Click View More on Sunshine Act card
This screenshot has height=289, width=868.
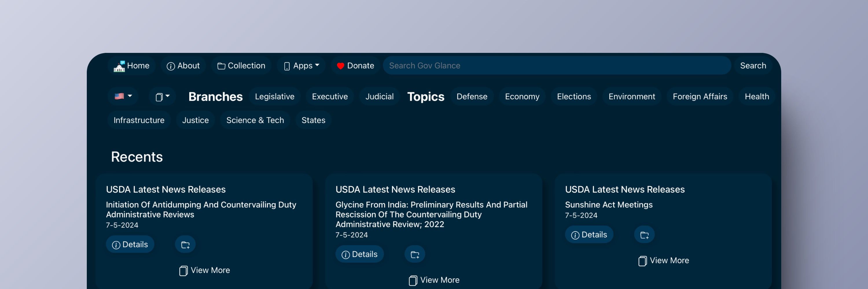click(664, 260)
